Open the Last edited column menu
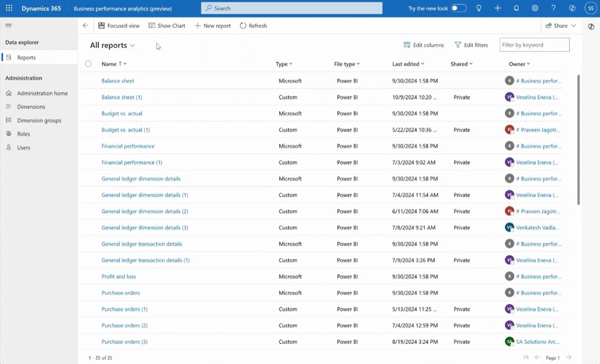The width and height of the screenshot is (600, 364). pos(408,64)
